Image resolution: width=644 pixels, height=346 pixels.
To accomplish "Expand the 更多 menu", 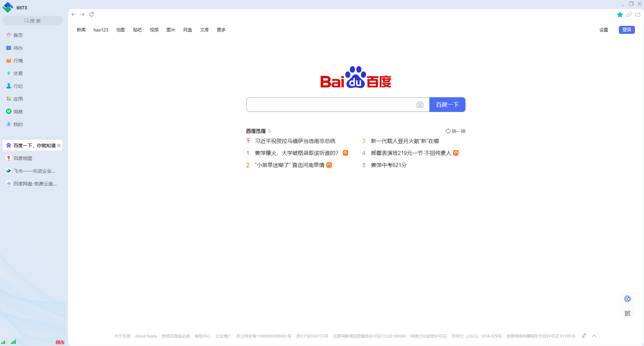I will (x=221, y=30).
